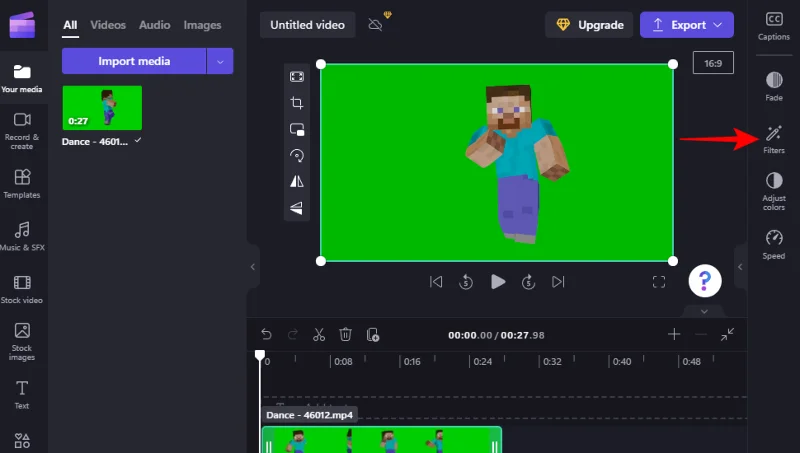Flip the clip vertically
Viewport: 800px width, 453px height.
coord(297,208)
